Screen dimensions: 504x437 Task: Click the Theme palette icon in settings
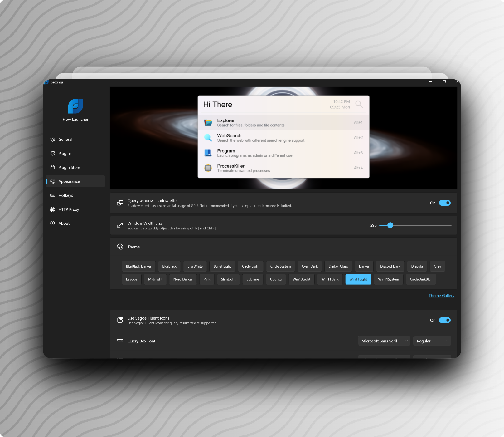point(120,247)
